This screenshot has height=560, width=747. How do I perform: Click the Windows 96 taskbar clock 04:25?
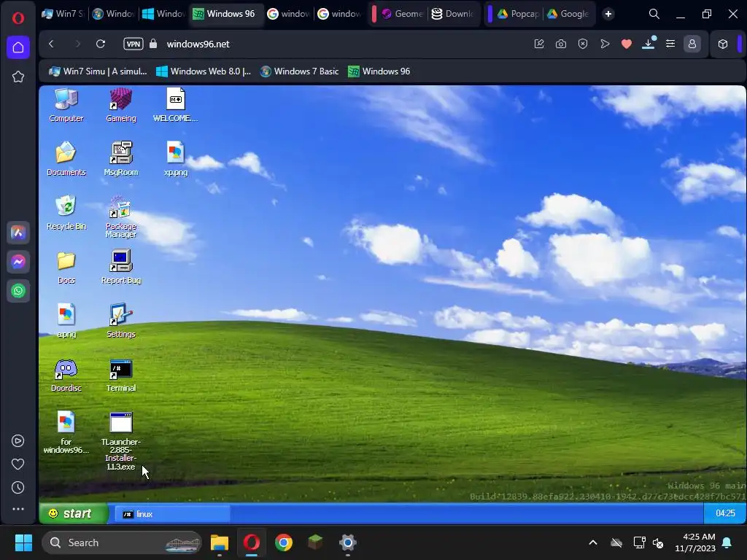(x=724, y=513)
